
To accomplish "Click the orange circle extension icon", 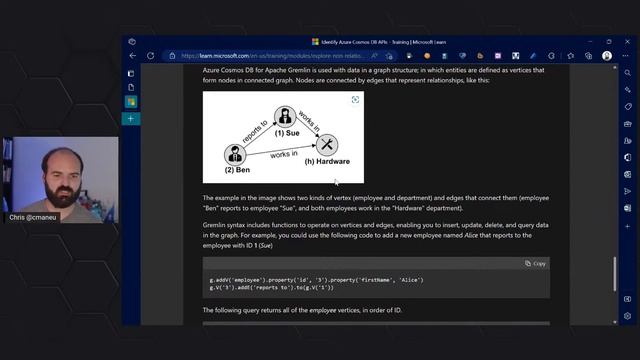I will [x=427, y=56].
